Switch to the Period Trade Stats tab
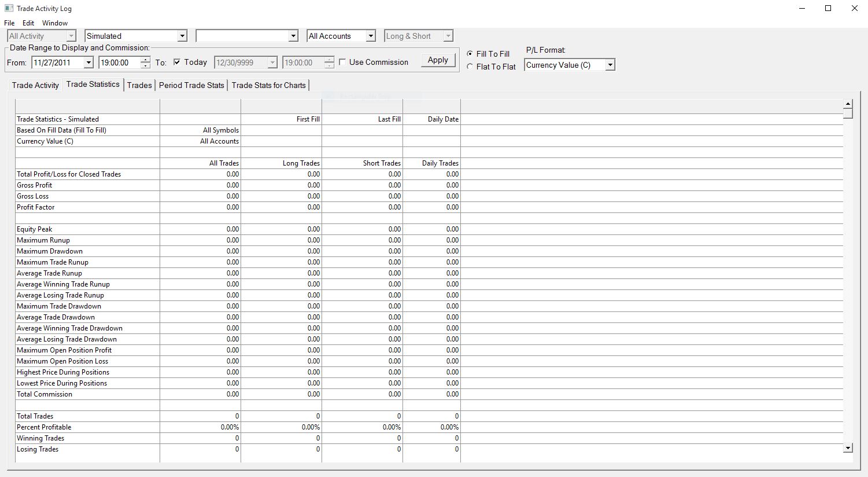868x477 pixels. pyautogui.click(x=191, y=85)
